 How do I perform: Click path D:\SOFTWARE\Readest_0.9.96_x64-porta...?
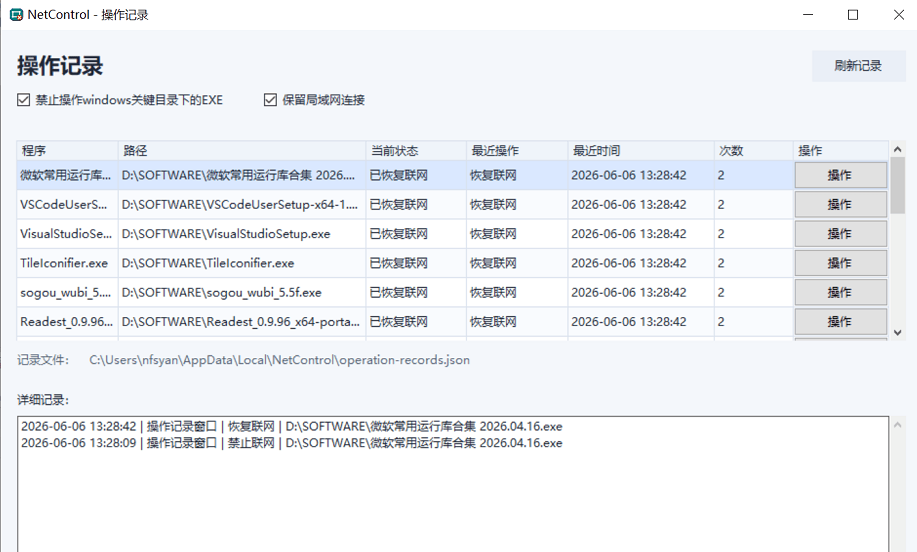(x=240, y=322)
